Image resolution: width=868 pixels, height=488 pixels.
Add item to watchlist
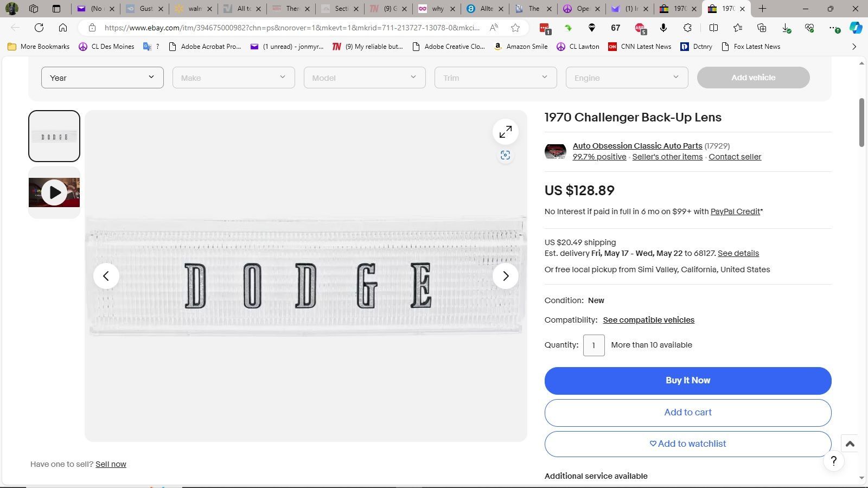click(x=687, y=444)
